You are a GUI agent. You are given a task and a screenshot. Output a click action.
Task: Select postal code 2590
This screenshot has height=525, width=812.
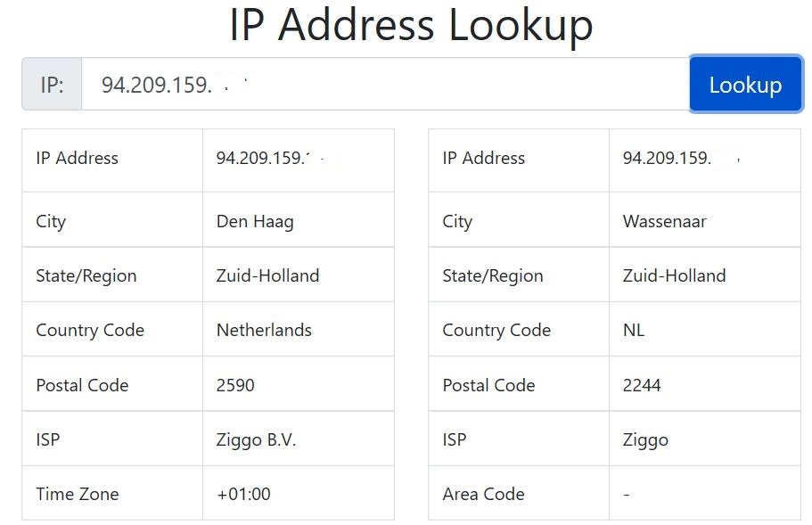coord(235,385)
